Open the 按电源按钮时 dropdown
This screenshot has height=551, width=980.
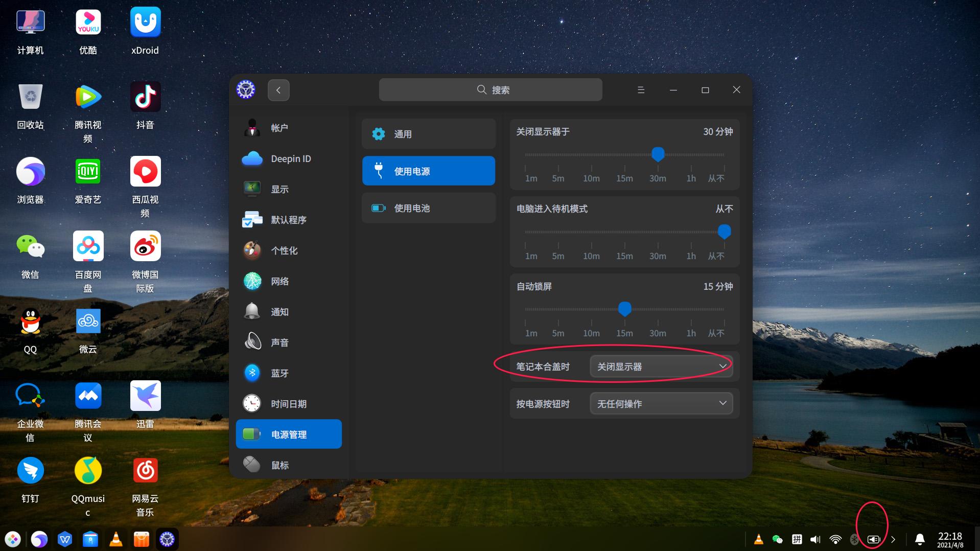tap(661, 403)
